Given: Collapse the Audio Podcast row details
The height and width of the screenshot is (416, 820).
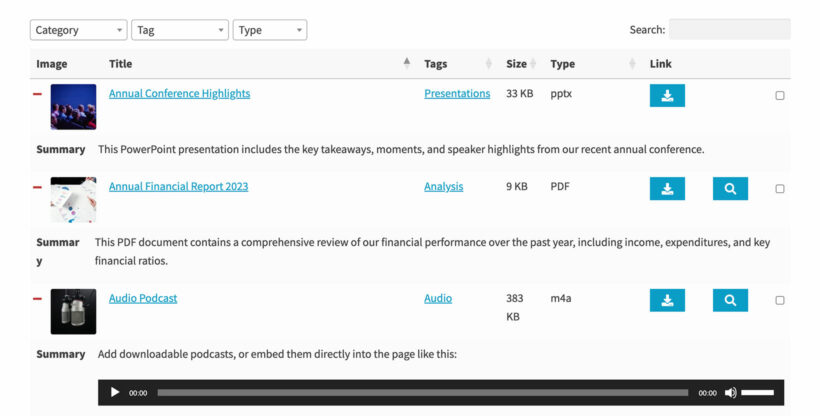Looking at the screenshot, I should point(38,298).
